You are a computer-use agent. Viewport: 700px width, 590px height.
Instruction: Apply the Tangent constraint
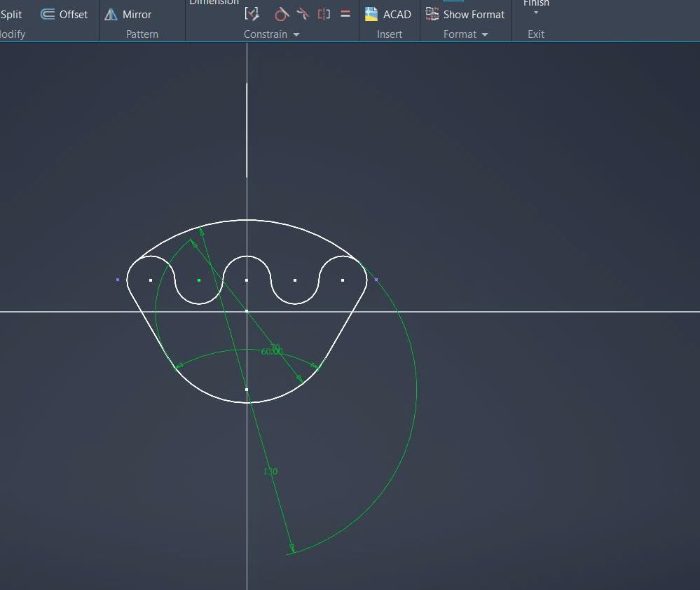(x=281, y=14)
